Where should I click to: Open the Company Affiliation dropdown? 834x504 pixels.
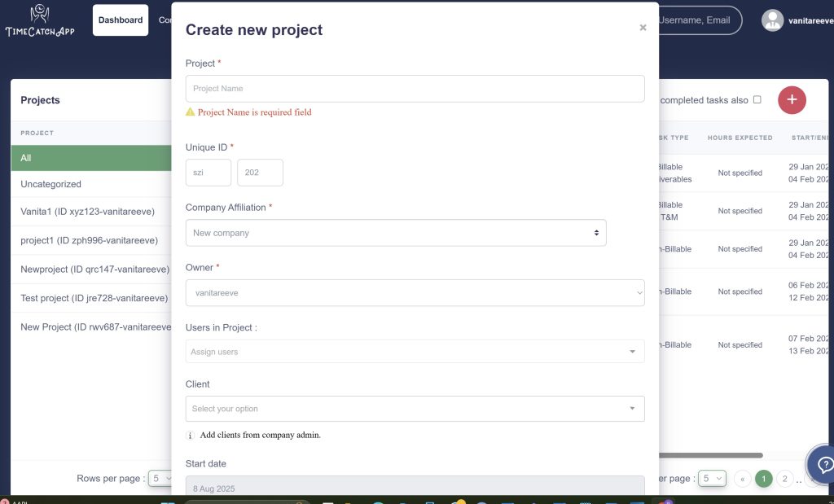[396, 233]
